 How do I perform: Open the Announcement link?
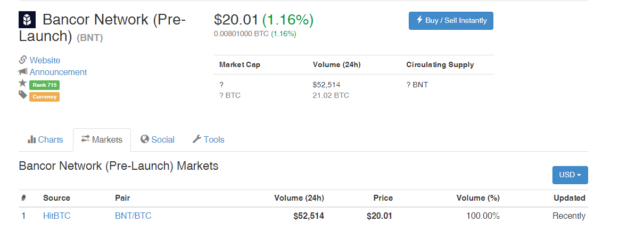[x=58, y=72]
